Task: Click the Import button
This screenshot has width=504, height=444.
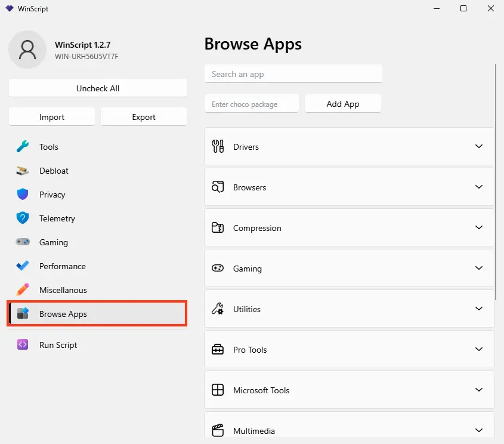Action: click(x=52, y=117)
